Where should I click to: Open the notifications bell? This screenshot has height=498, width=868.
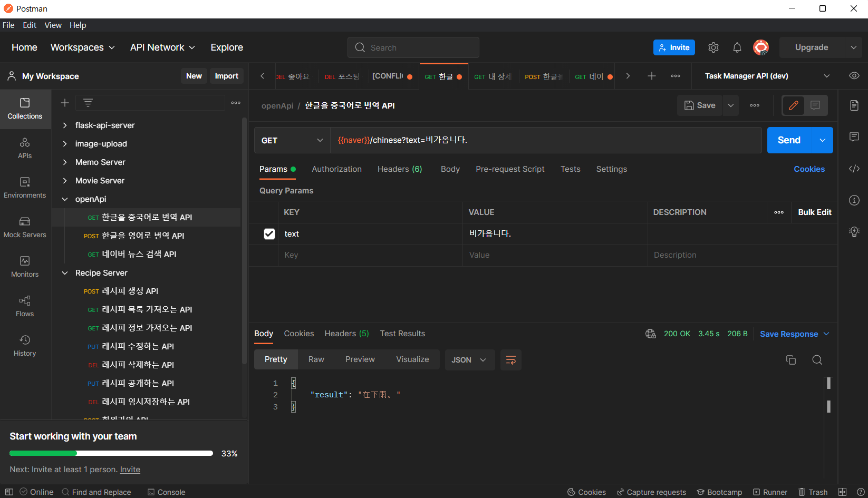coord(737,47)
